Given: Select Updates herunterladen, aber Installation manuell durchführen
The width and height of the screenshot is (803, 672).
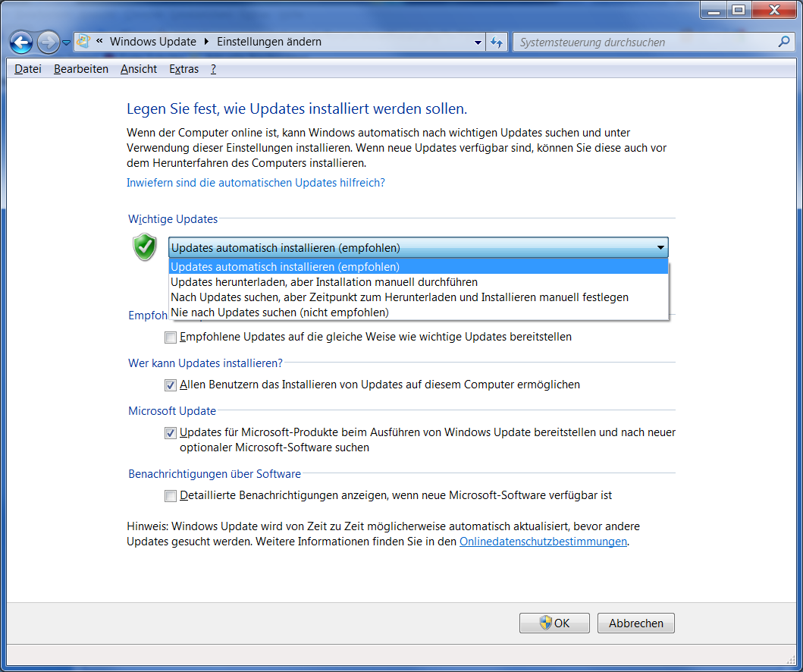Looking at the screenshot, I should tap(419, 282).
